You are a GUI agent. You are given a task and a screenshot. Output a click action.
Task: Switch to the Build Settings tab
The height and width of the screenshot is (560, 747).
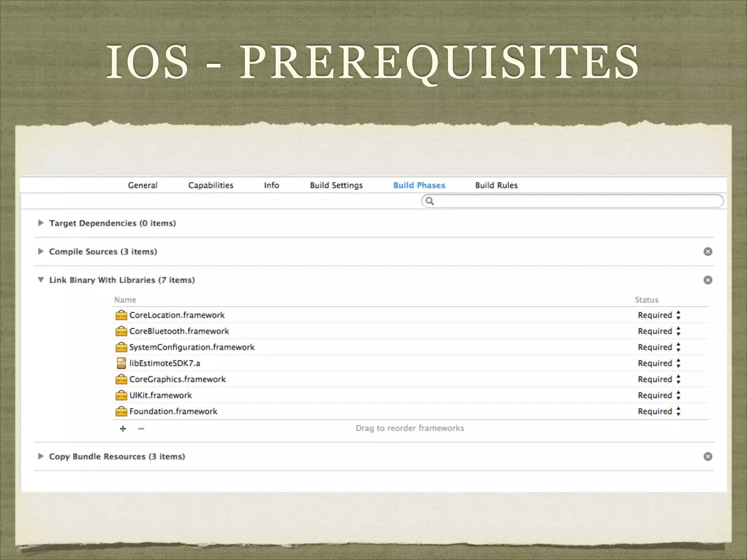pos(336,185)
